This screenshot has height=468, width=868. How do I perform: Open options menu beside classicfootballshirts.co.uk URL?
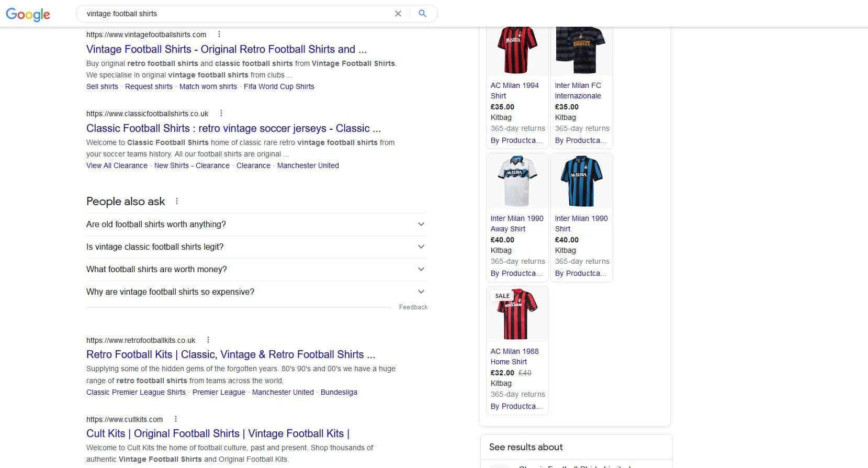point(221,114)
